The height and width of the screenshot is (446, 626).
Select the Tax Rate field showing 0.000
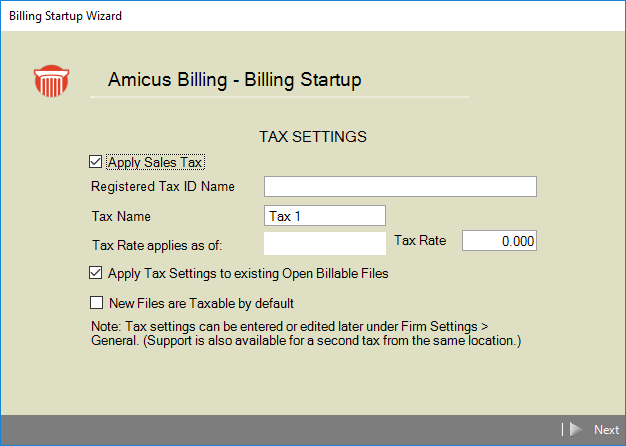click(499, 241)
